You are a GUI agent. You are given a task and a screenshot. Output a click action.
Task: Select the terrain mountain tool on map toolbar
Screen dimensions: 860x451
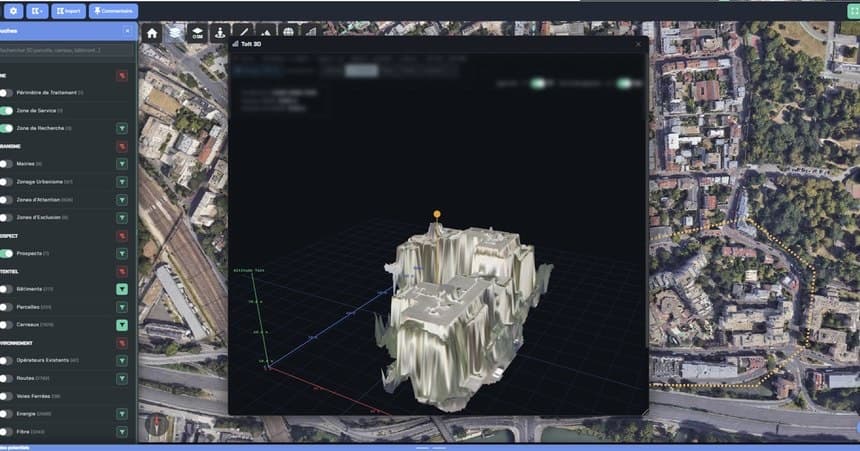[265, 32]
